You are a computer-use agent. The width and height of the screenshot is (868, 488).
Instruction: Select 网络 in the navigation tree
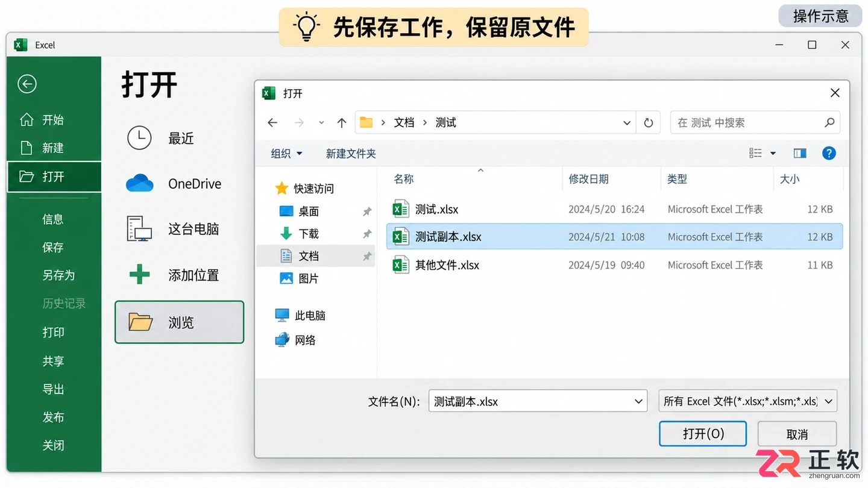295,340
